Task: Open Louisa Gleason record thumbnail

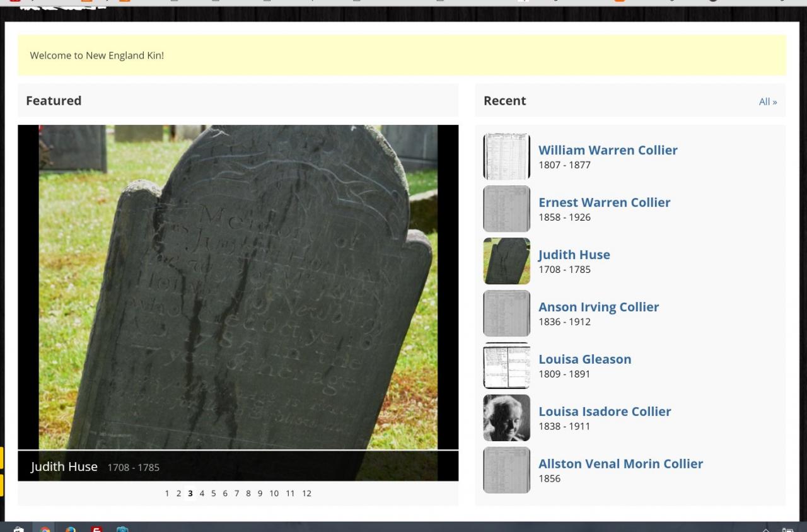Action: (x=506, y=366)
